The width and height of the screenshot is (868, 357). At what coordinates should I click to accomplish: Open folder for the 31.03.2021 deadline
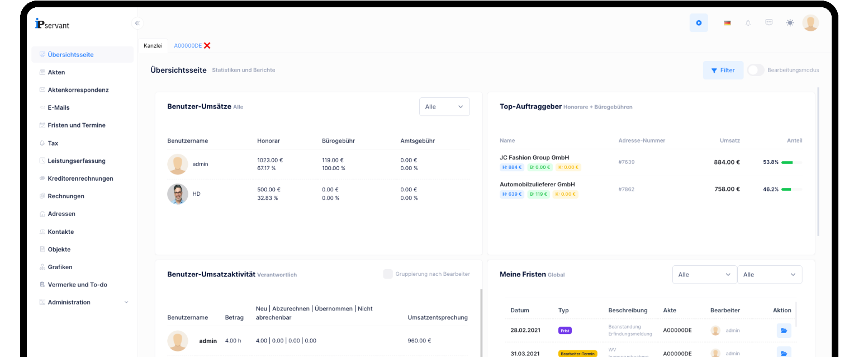pos(784,353)
